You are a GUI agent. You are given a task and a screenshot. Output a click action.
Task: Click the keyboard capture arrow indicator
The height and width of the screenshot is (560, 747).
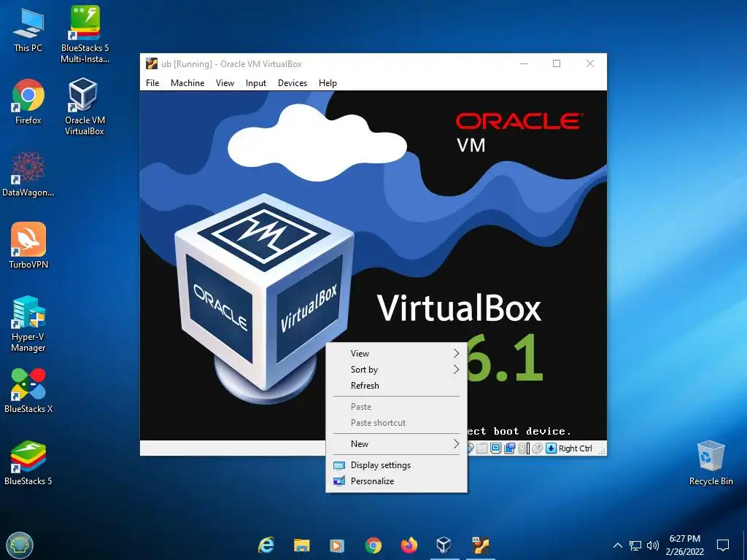551,448
